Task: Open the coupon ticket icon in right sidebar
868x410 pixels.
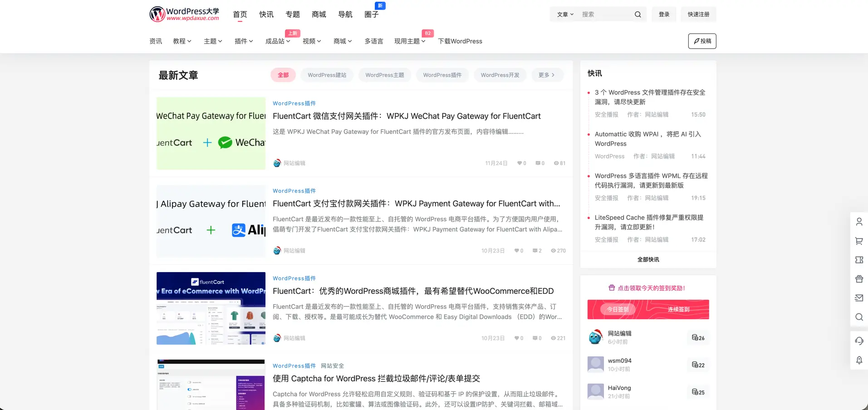Action: tap(859, 260)
